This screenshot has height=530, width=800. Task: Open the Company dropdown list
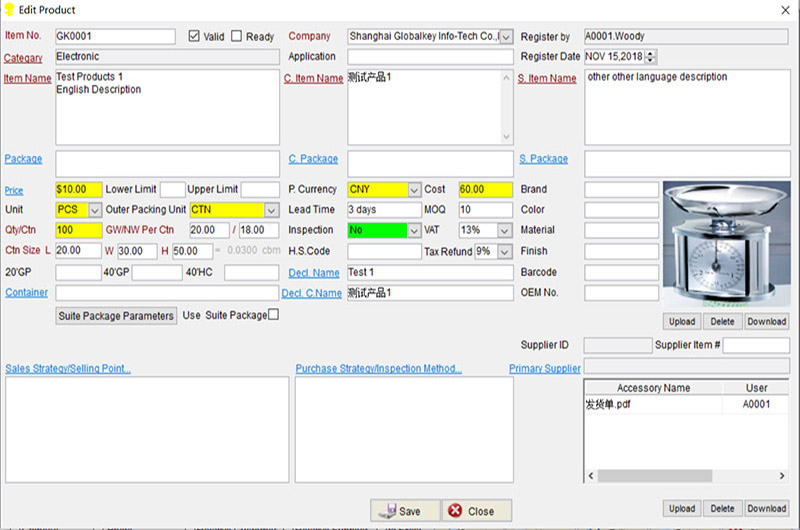[505, 36]
